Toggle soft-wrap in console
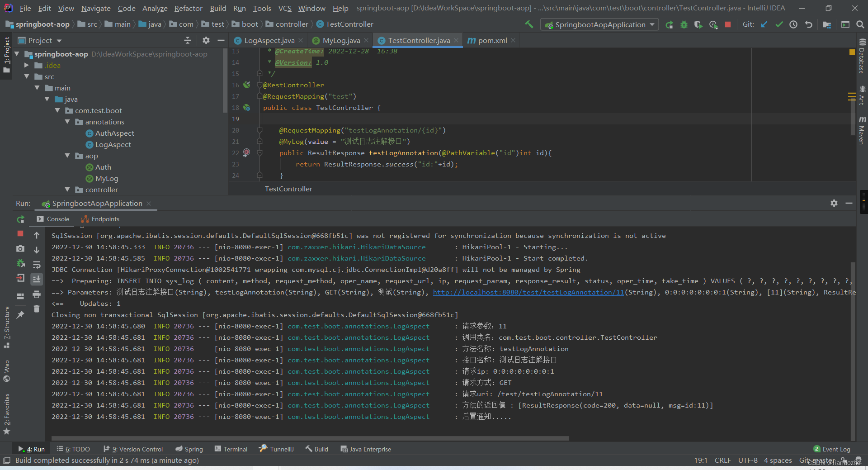868x470 pixels. (x=37, y=265)
